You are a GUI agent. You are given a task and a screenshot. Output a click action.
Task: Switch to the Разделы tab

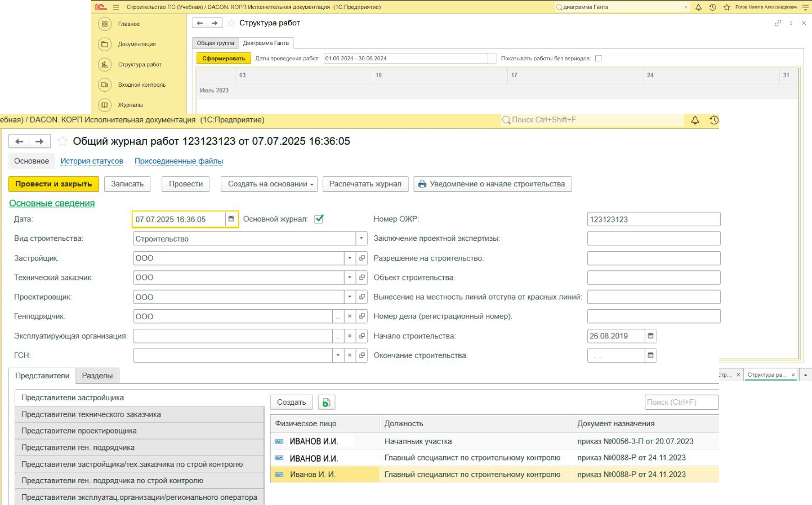(97, 376)
